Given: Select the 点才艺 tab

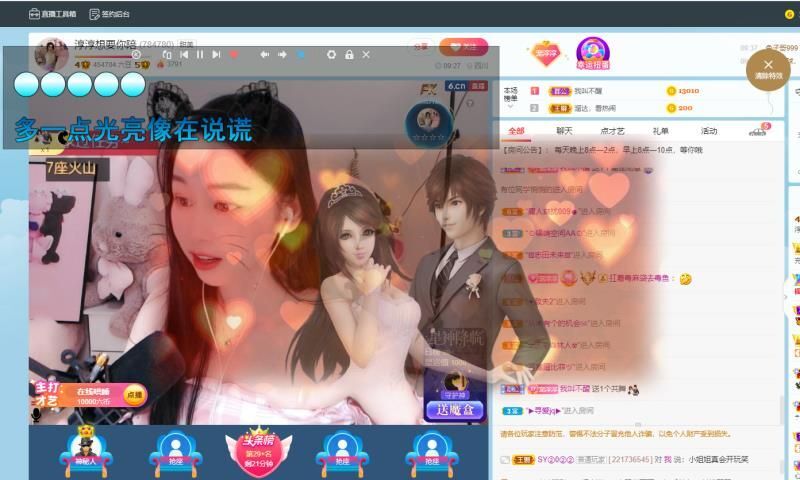Looking at the screenshot, I should (x=612, y=131).
